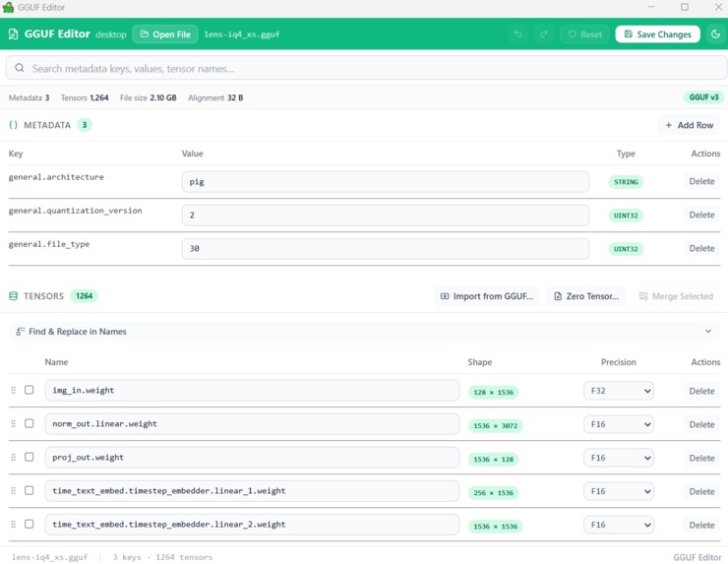Open precision dropdown for norm_out.linear.weight
The height and width of the screenshot is (564, 728).
tap(619, 424)
